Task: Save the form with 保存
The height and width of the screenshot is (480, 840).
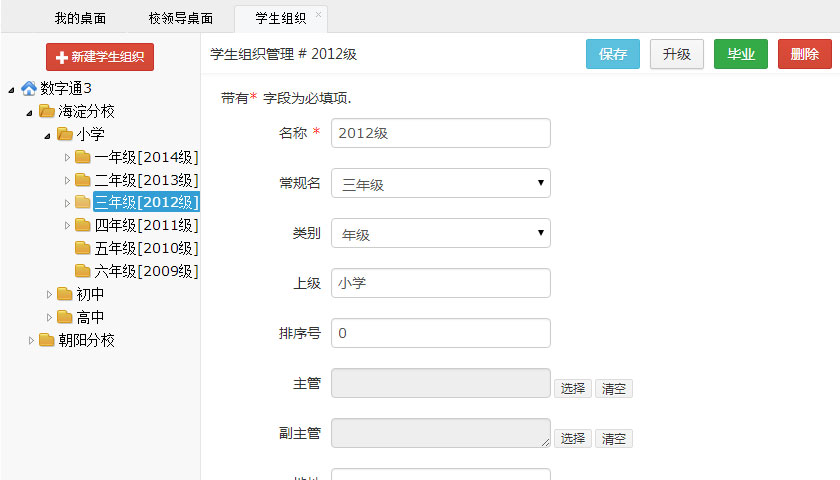Action: click(x=612, y=54)
